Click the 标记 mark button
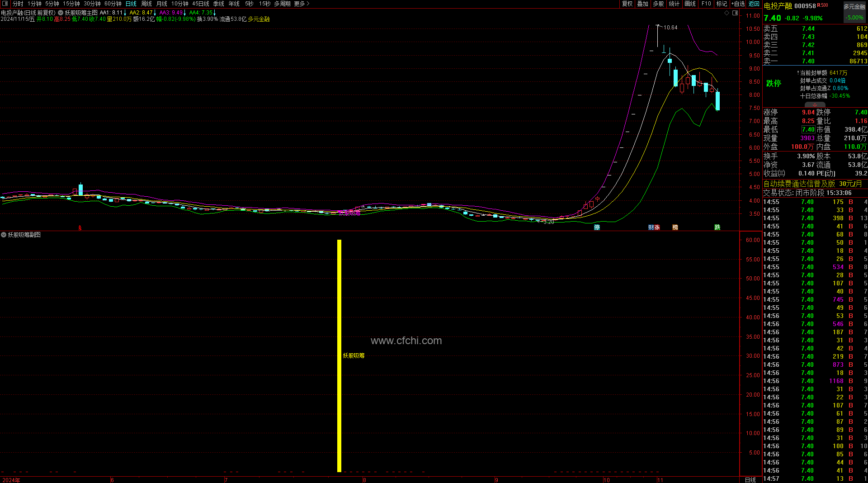 coord(722,4)
